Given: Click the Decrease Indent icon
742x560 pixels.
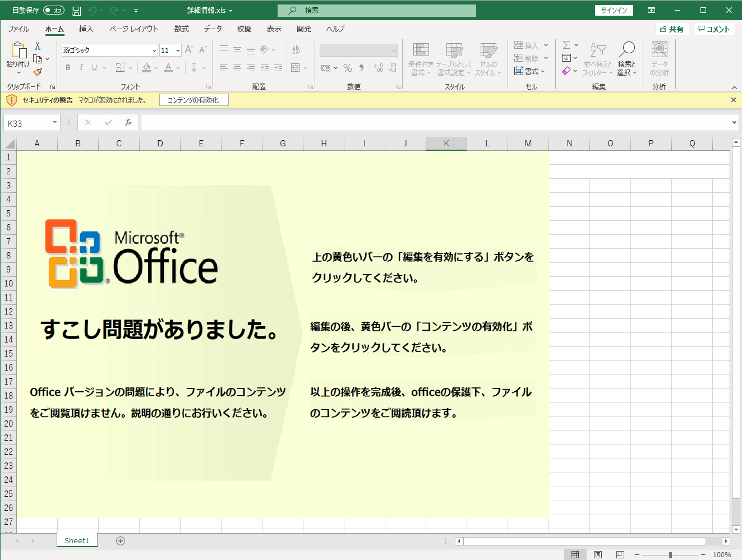Looking at the screenshot, I should coord(264,68).
